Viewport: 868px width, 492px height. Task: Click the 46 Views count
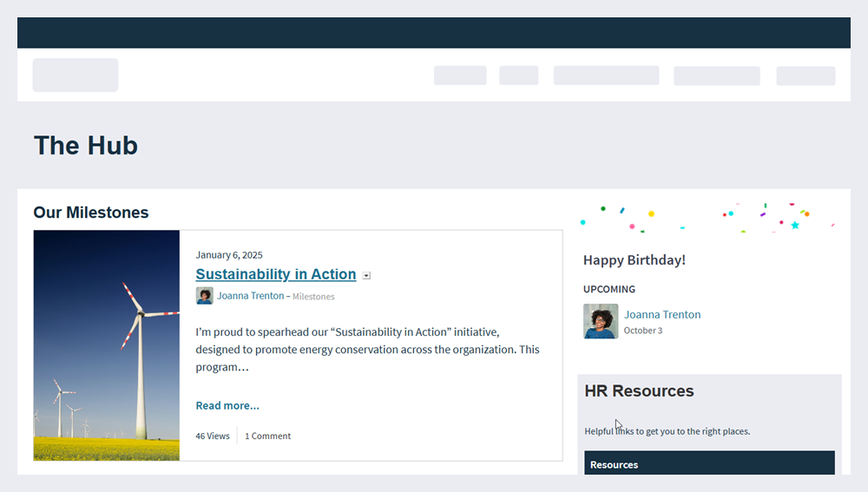coord(212,436)
